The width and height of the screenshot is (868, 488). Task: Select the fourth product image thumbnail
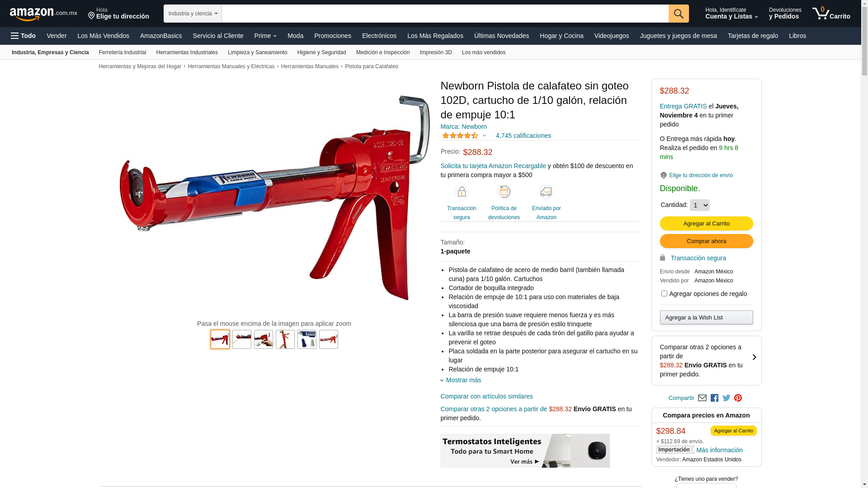285,339
